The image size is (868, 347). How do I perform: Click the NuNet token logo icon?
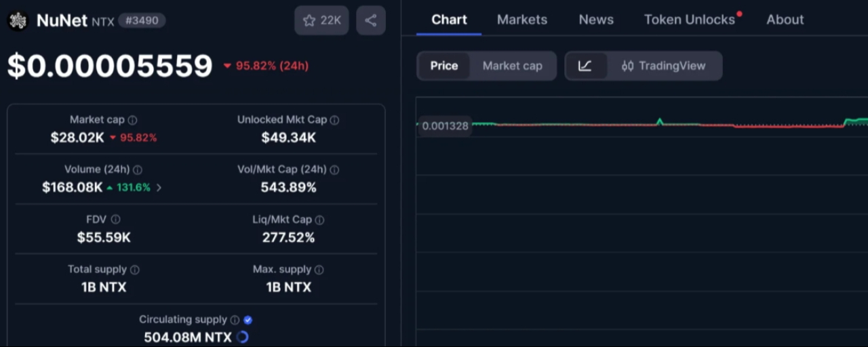(18, 21)
